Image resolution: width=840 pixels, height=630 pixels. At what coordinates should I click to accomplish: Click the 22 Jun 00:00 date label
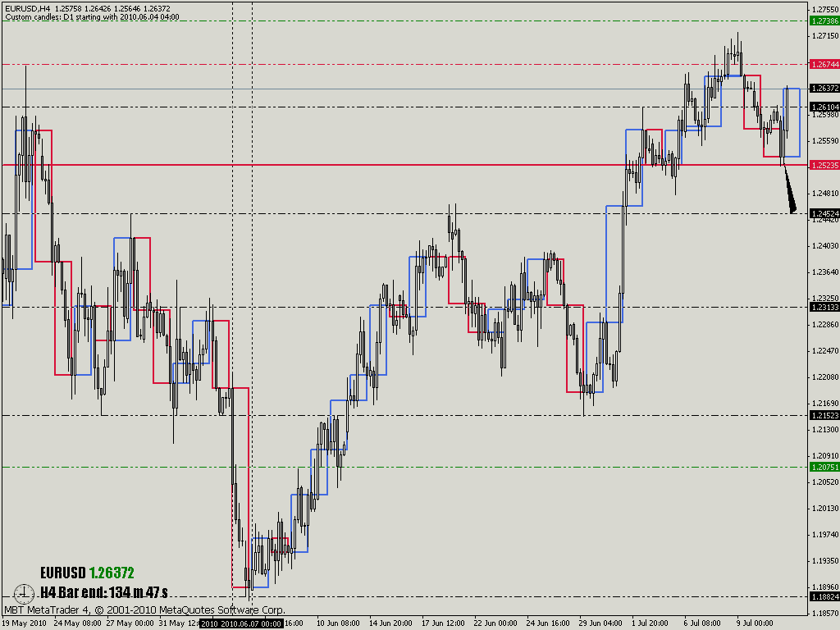[x=495, y=623]
